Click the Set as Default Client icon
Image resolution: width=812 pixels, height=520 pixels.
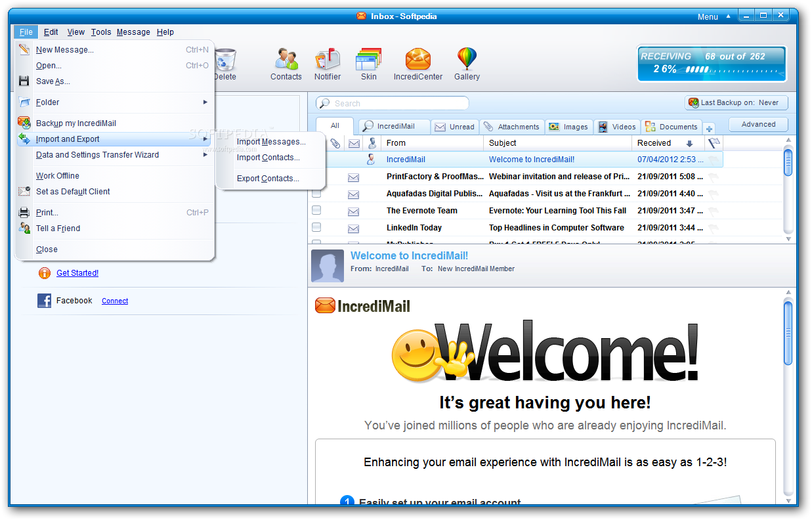24,191
